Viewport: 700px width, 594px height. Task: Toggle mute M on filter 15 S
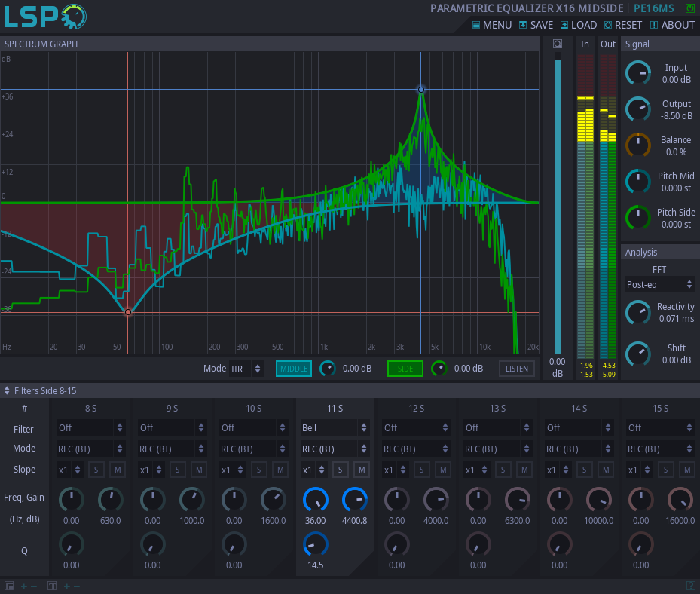click(687, 470)
